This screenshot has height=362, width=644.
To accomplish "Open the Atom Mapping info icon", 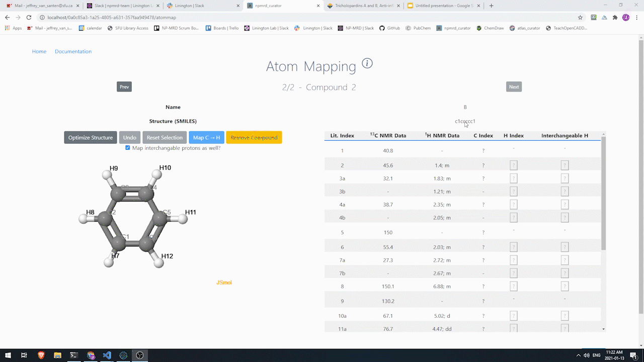I will tap(367, 63).
